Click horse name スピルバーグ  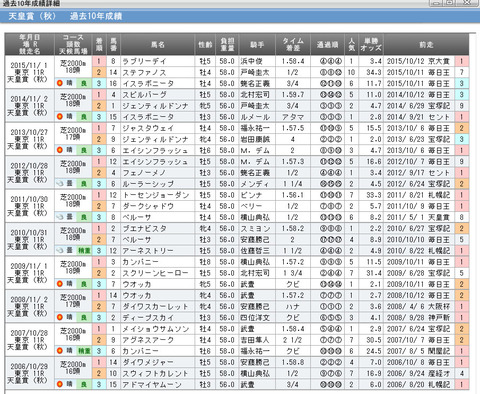[144, 95]
